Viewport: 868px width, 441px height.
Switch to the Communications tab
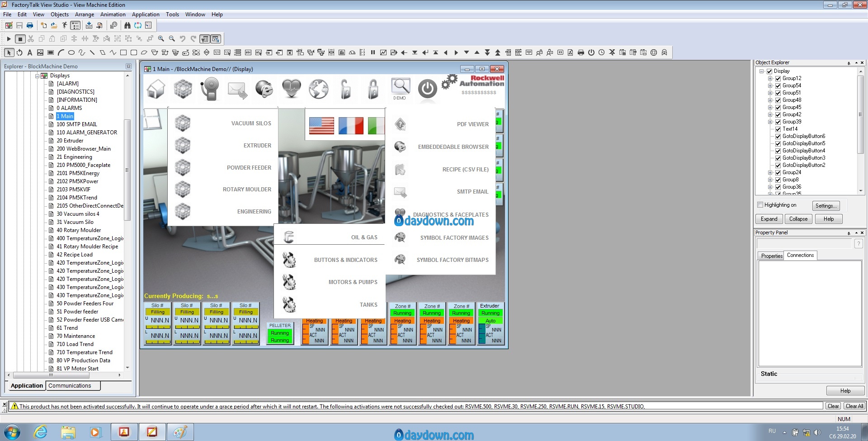click(73, 386)
